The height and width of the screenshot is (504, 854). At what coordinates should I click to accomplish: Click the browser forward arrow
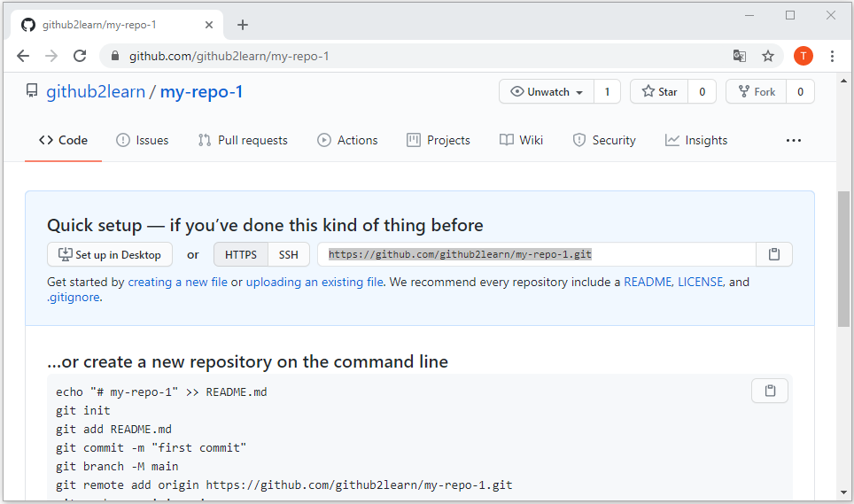click(51, 56)
